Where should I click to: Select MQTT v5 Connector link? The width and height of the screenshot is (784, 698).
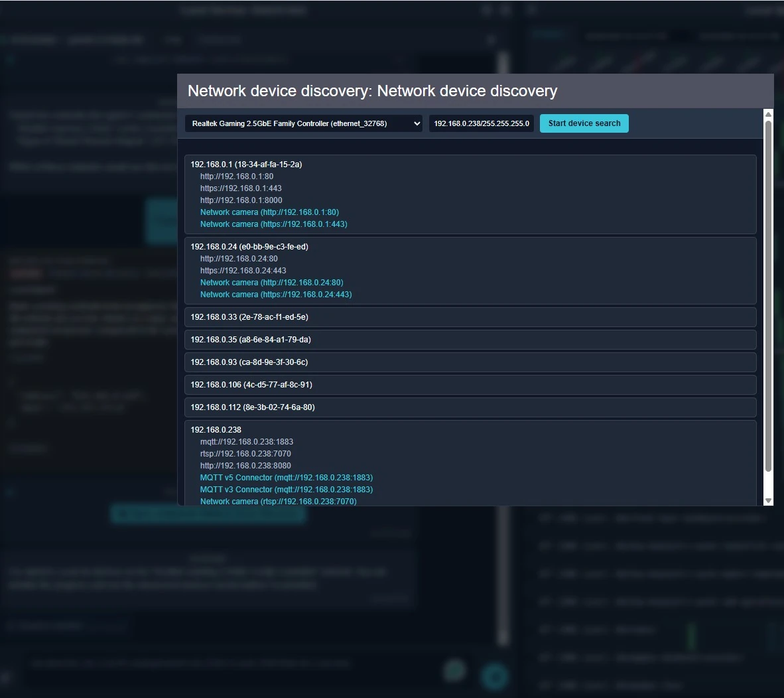point(287,478)
